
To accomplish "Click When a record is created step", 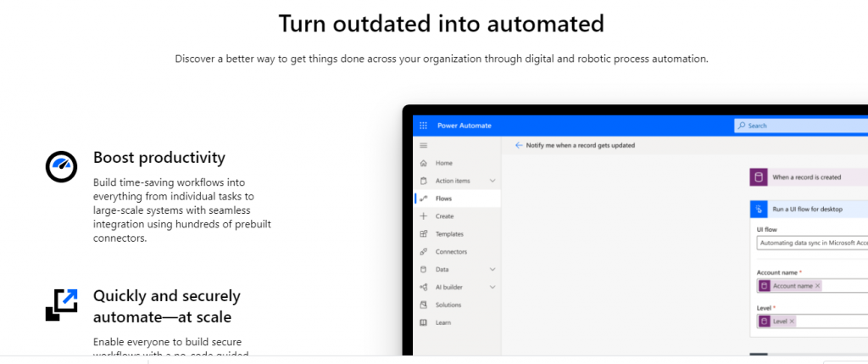I will [809, 177].
